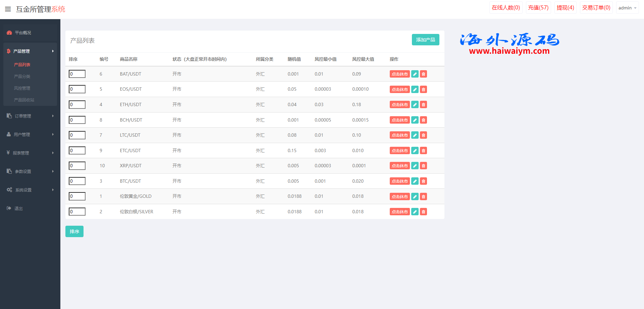The image size is (644, 309).
Task: Toggle 点击休市 for ETC/USDT
Action: coord(399,151)
